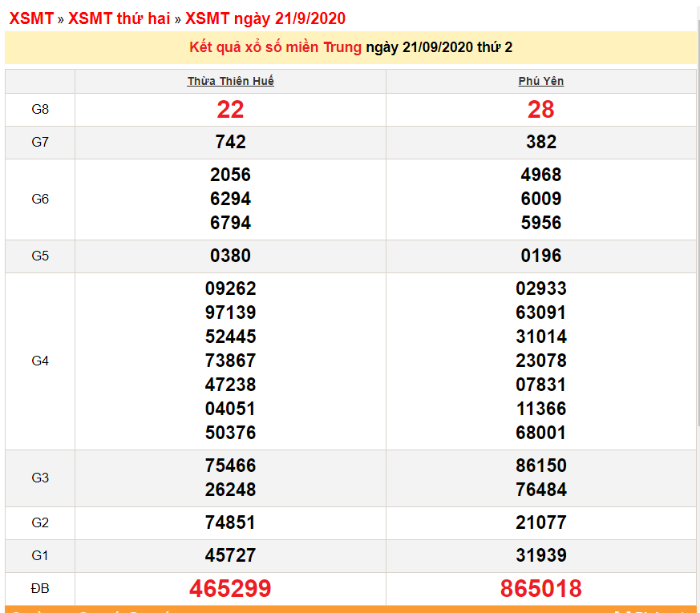
Task: Click the G7 result 742 for Huế
Action: coord(230,142)
